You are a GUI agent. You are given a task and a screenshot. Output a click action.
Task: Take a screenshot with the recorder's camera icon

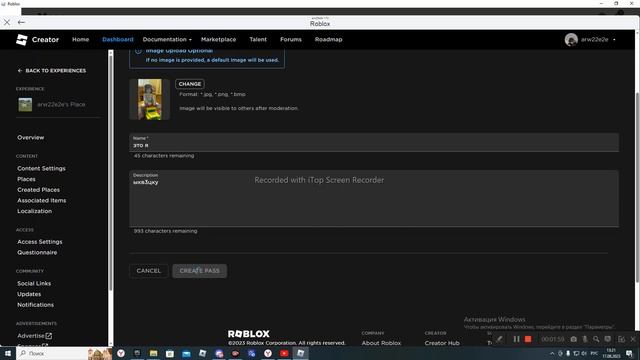pyautogui.click(x=573, y=339)
